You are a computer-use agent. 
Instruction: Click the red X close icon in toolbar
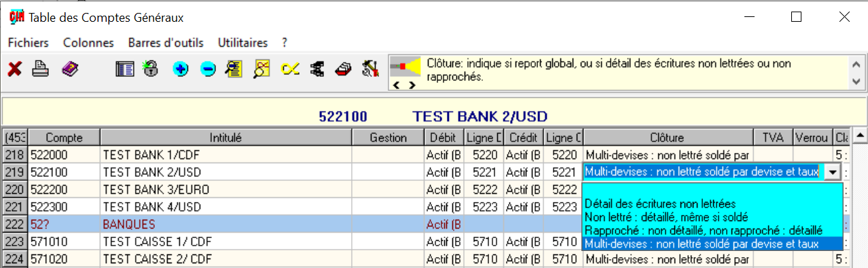coord(15,69)
